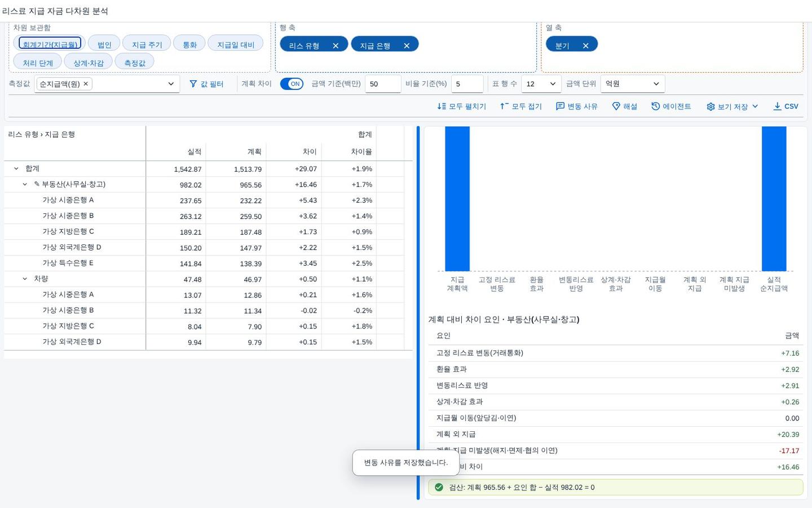812x508 pixels.
Task: Select the 지급 주기 dimension chip
Action: coord(147,43)
